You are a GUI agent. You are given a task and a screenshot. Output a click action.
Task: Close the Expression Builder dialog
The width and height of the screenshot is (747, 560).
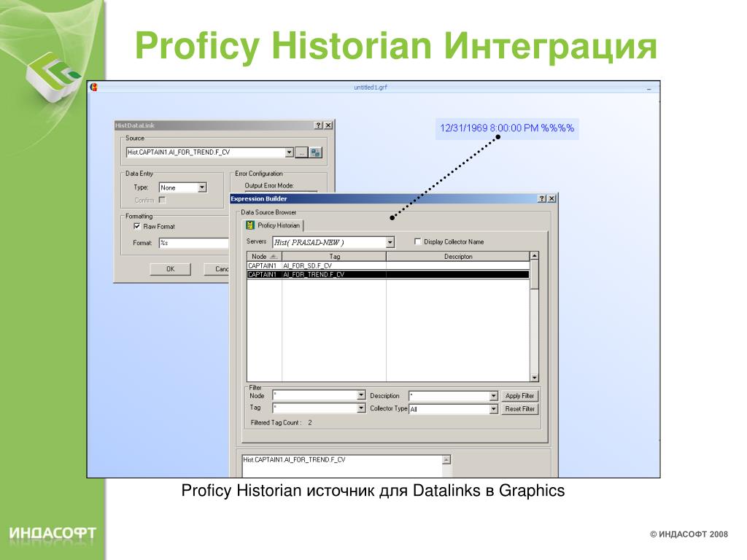551,198
